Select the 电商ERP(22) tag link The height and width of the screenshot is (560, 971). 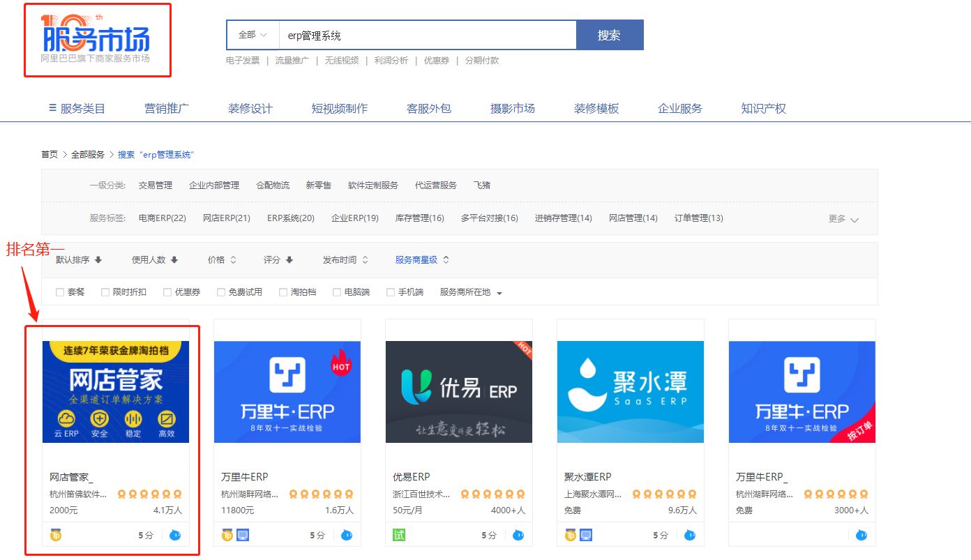163,218
